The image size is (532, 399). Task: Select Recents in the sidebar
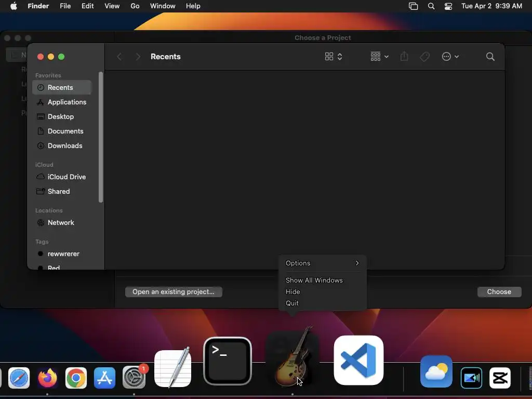62,87
